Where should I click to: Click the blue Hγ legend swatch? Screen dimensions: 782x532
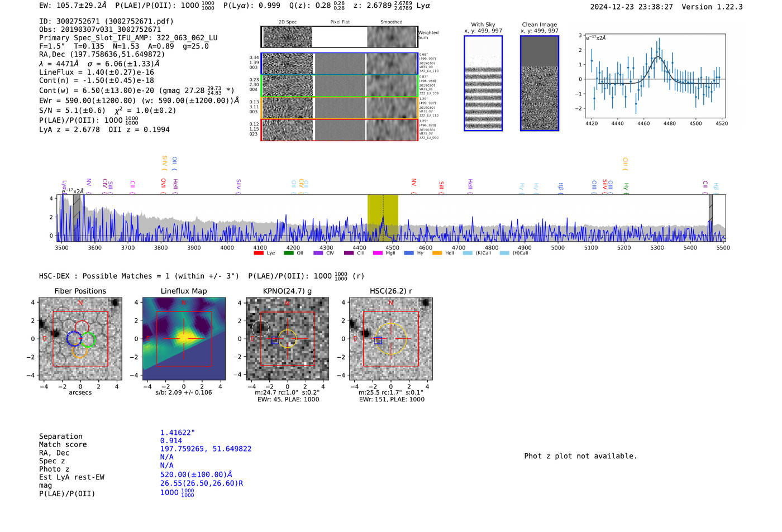click(x=409, y=253)
